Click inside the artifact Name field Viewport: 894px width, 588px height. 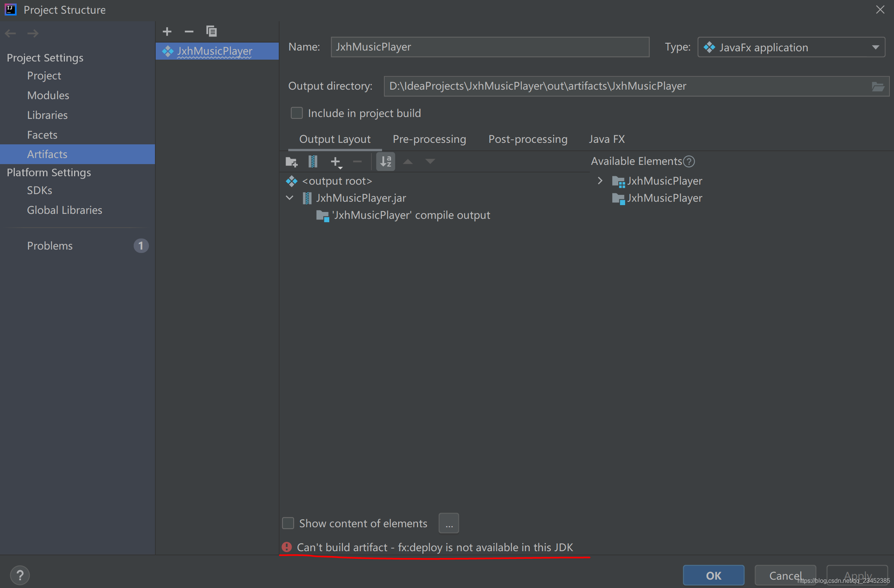coord(490,47)
